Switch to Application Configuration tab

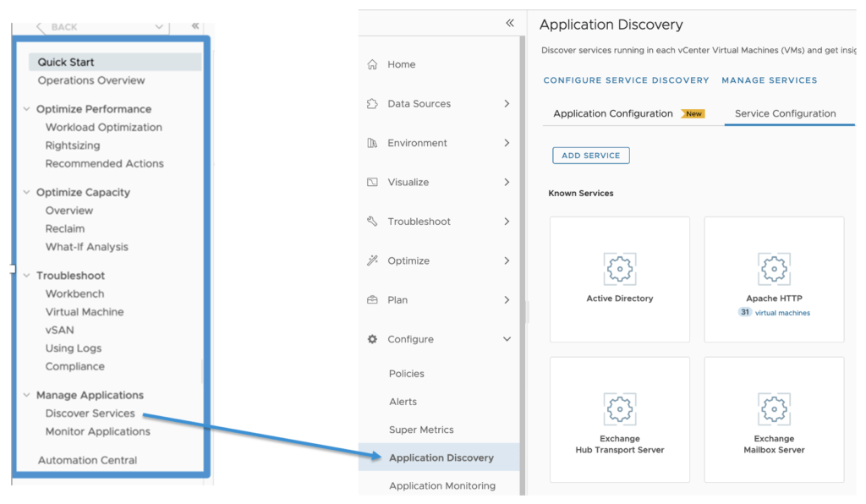tap(613, 113)
